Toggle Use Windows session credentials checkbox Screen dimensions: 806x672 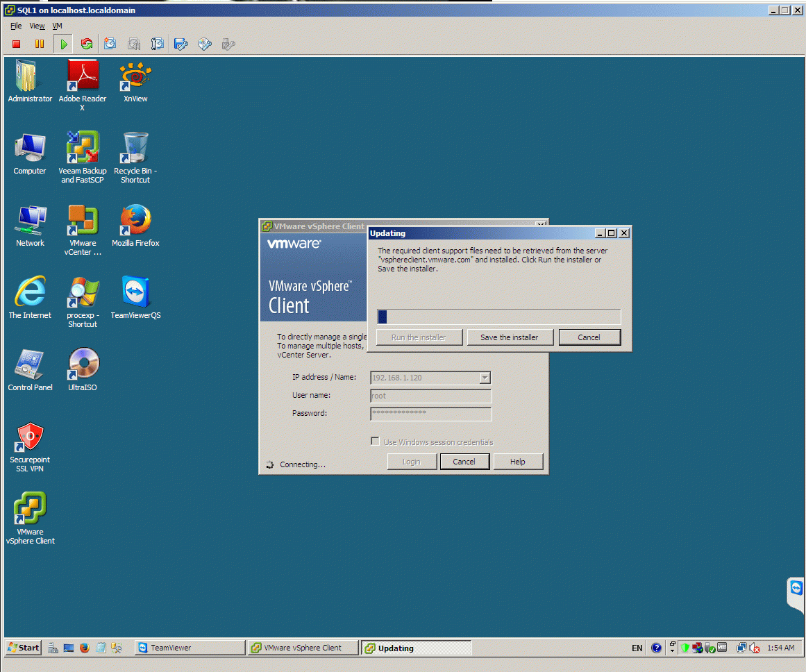point(376,441)
